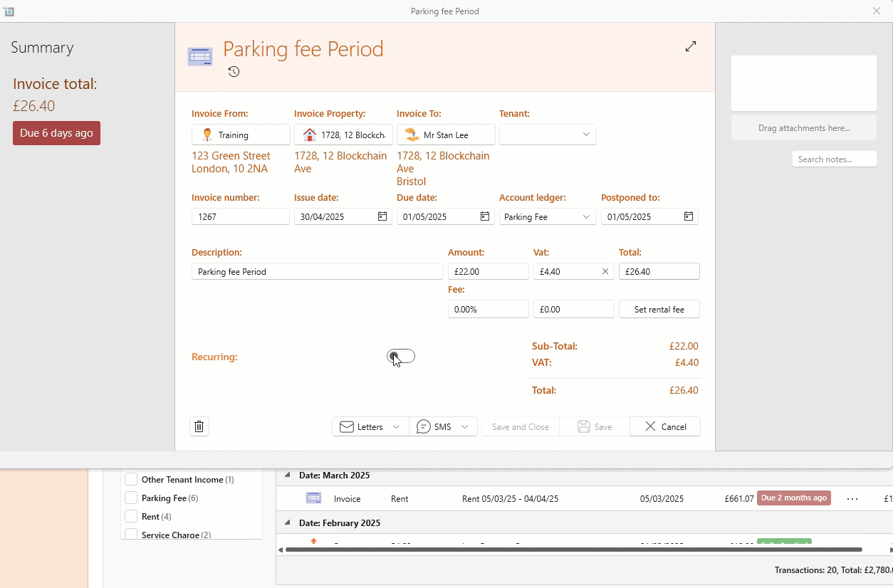The image size is (893, 588).
Task: Click the text Rent 05/03/25 - 04/04/25
Action: tap(510, 499)
